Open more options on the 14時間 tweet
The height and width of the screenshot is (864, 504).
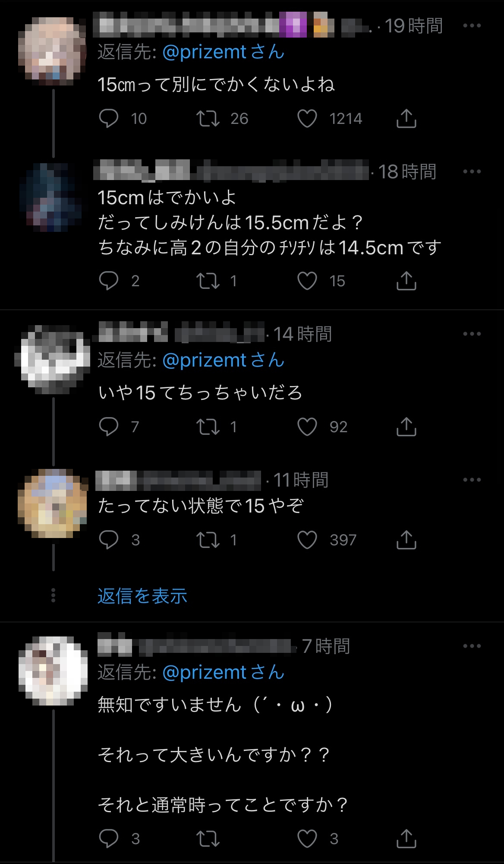pos(472,334)
